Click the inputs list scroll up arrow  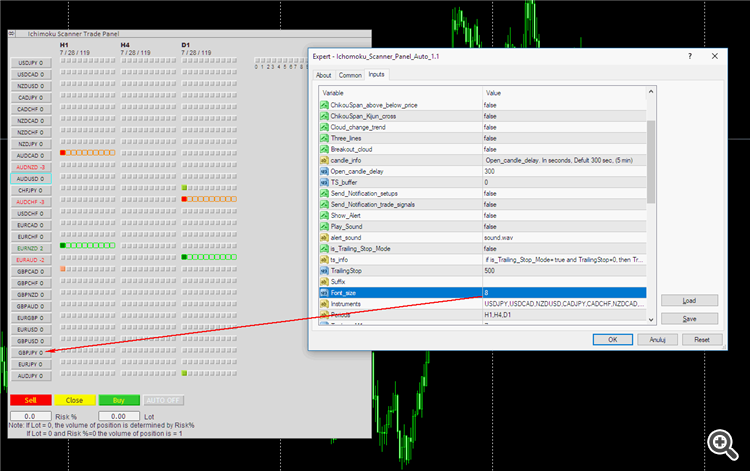(651, 91)
